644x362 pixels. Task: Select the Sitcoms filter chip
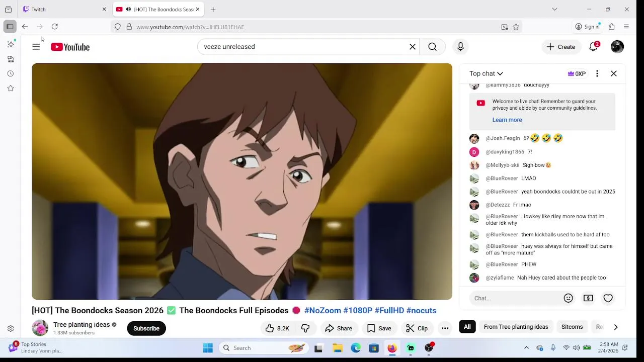(x=572, y=327)
